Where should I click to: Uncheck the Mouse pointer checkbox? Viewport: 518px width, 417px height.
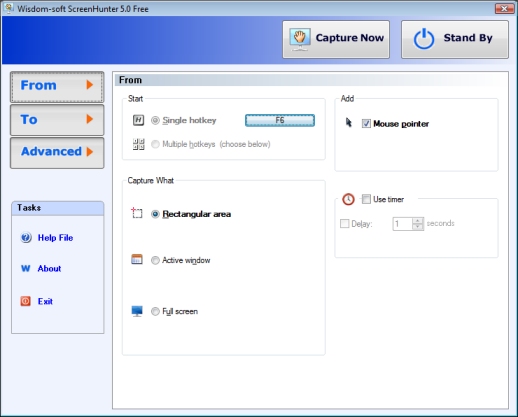pos(366,124)
